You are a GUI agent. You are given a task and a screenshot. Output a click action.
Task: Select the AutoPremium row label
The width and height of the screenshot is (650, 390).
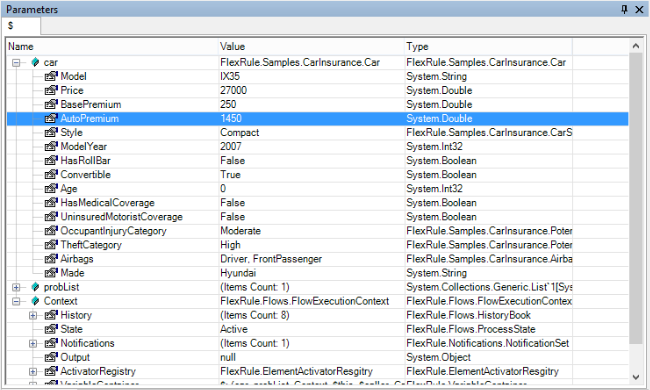[90, 119]
